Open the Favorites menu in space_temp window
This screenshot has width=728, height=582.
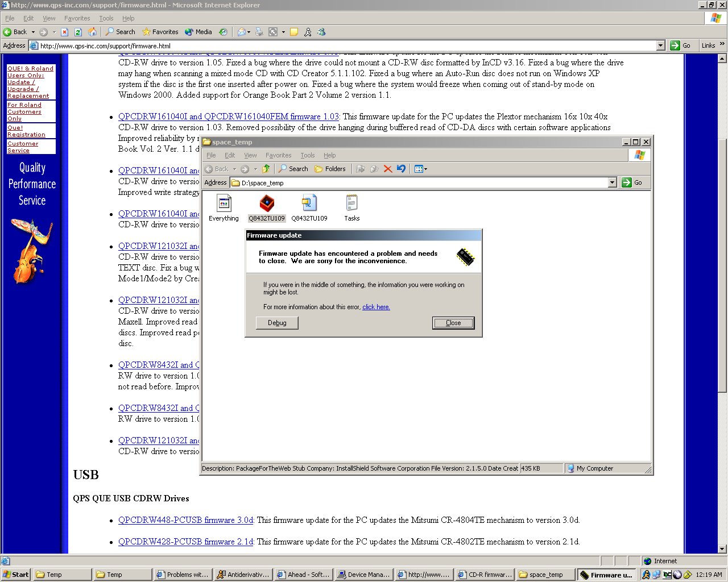pos(278,155)
